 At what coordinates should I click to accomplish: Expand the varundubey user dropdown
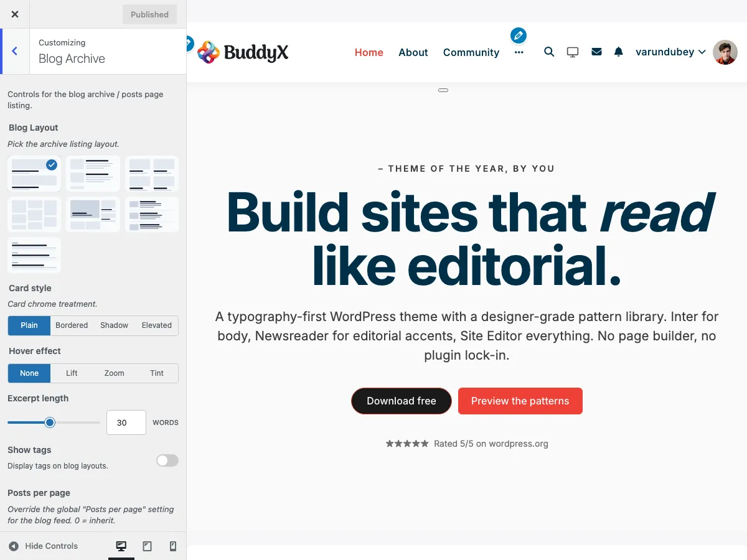click(x=670, y=52)
